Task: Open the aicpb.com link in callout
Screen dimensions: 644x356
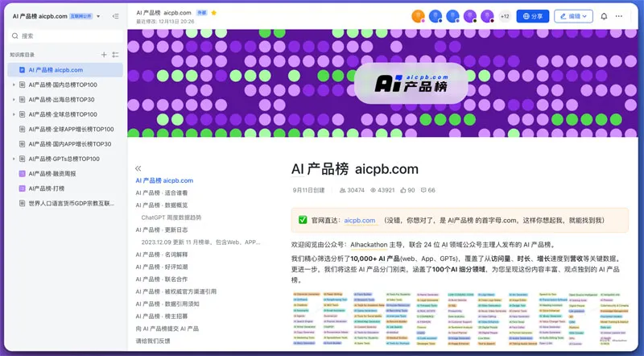Action: pos(359,221)
